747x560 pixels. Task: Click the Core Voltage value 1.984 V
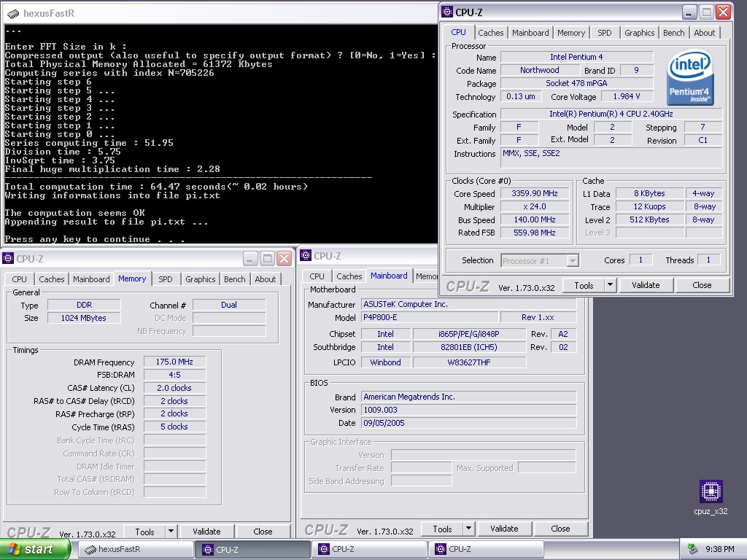tap(627, 96)
